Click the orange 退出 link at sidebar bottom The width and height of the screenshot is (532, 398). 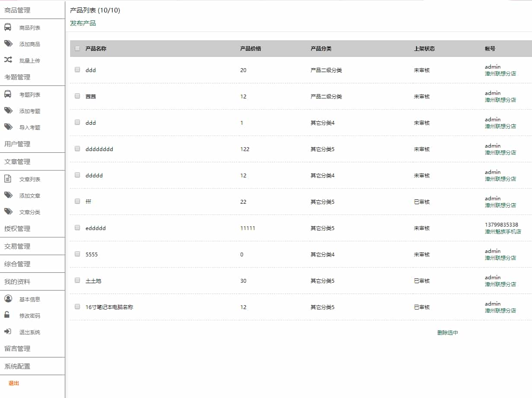(14, 383)
